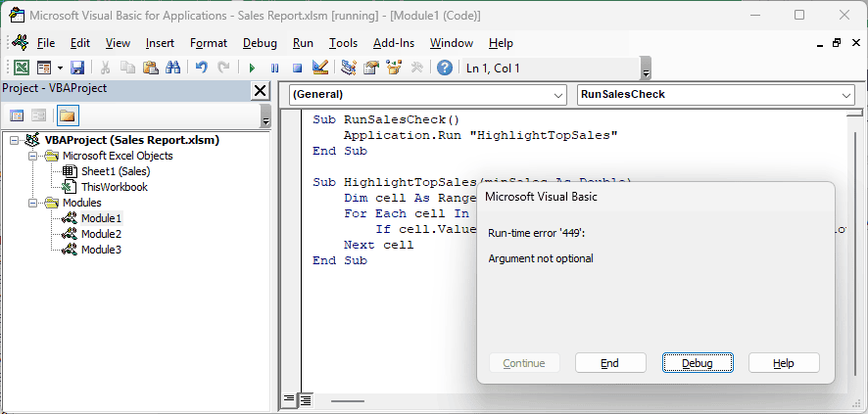Open the Standard toolbar options overflow arrow

pyautogui.click(x=646, y=69)
